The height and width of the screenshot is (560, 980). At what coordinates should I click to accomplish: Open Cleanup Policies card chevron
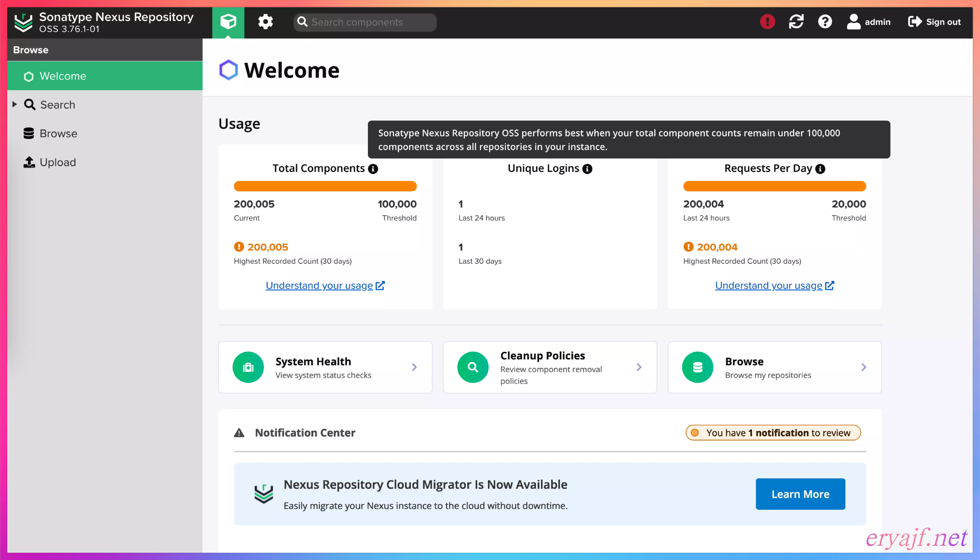point(639,367)
